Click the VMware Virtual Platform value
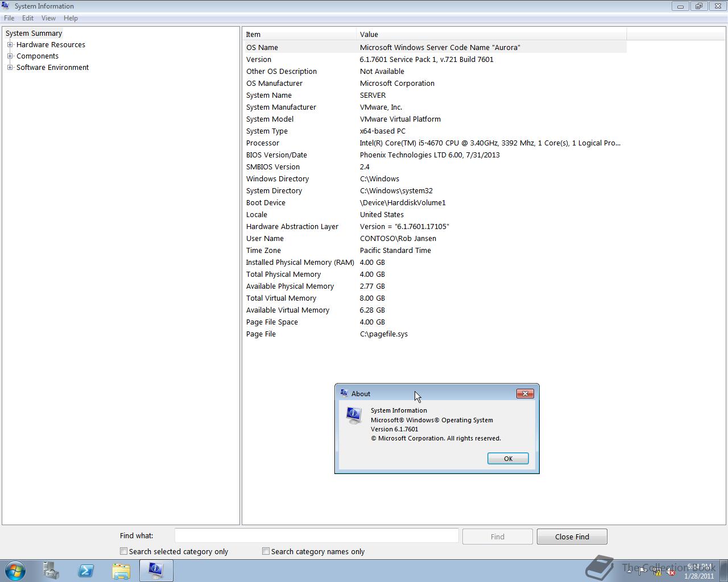The image size is (728, 582). [x=400, y=119]
